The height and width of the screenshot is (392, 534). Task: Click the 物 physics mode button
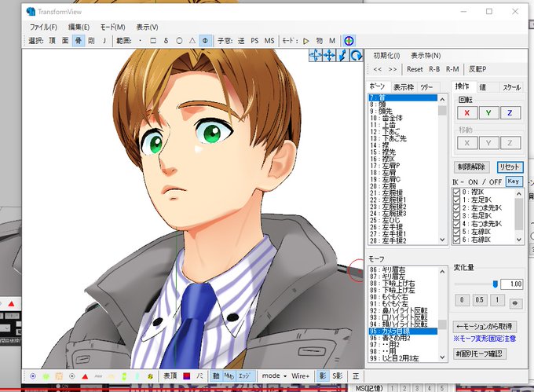pos(319,41)
